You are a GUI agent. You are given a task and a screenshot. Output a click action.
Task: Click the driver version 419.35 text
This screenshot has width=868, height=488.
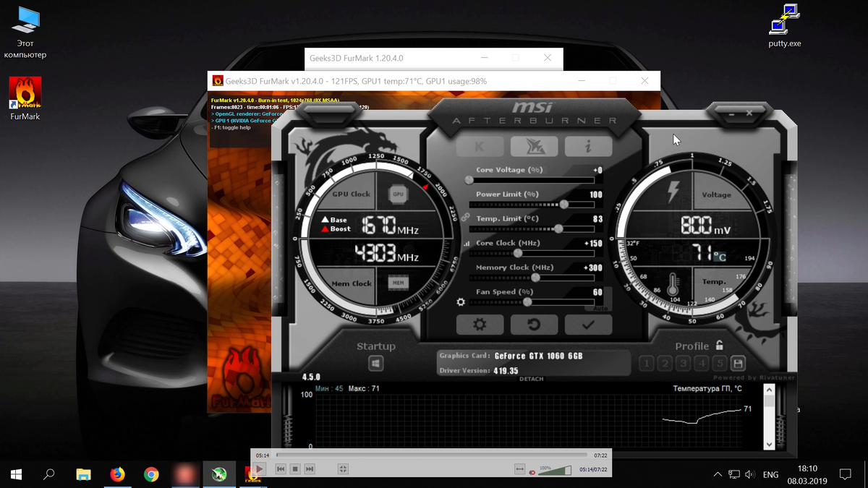pyautogui.click(x=506, y=371)
